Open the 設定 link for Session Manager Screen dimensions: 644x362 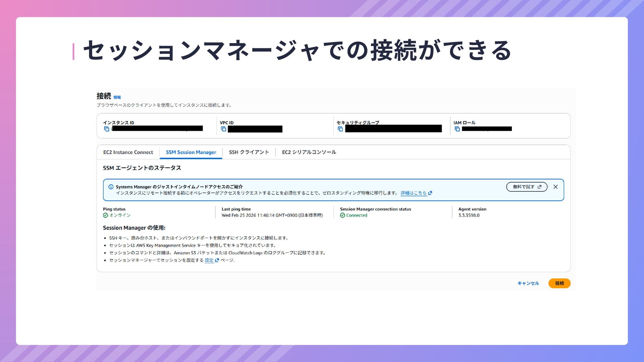click(x=209, y=260)
